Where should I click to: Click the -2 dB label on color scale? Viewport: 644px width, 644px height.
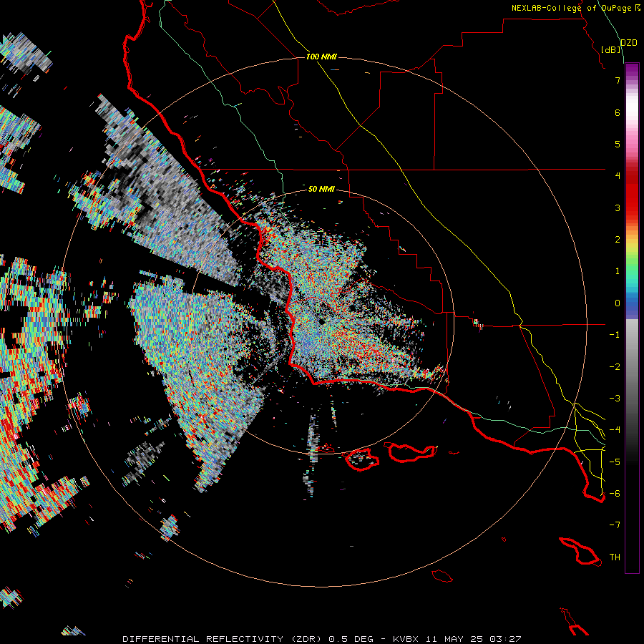615,367
